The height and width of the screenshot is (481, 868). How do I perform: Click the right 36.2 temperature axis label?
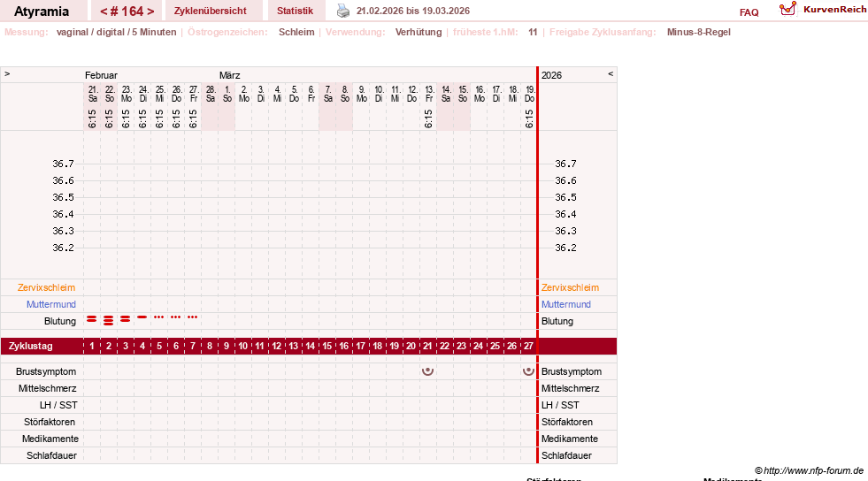coord(565,248)
